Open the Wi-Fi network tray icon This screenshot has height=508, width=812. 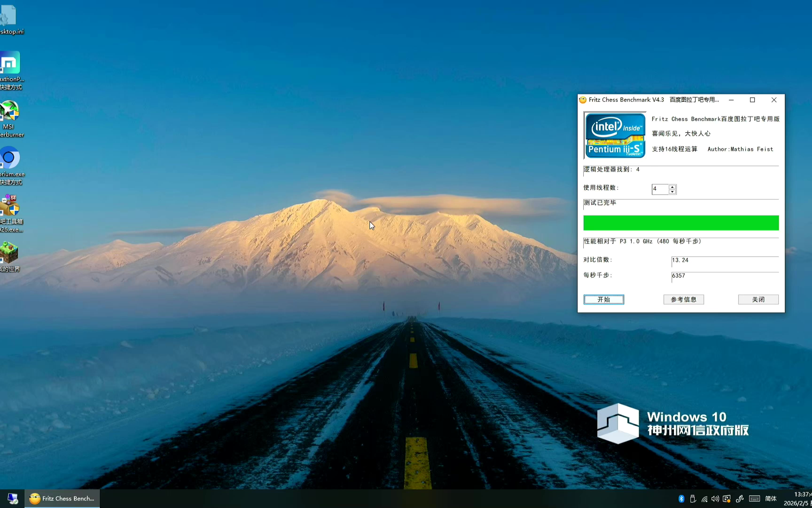tap(704, 499)
